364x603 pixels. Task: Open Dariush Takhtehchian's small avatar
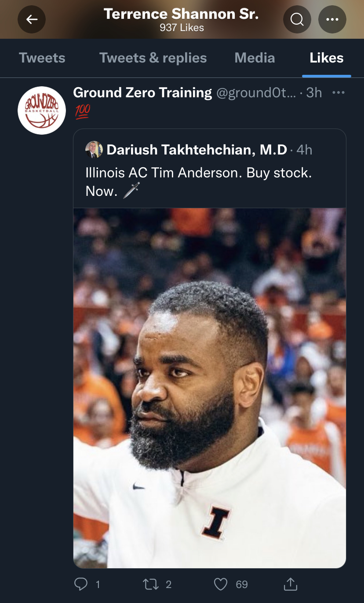94,150
